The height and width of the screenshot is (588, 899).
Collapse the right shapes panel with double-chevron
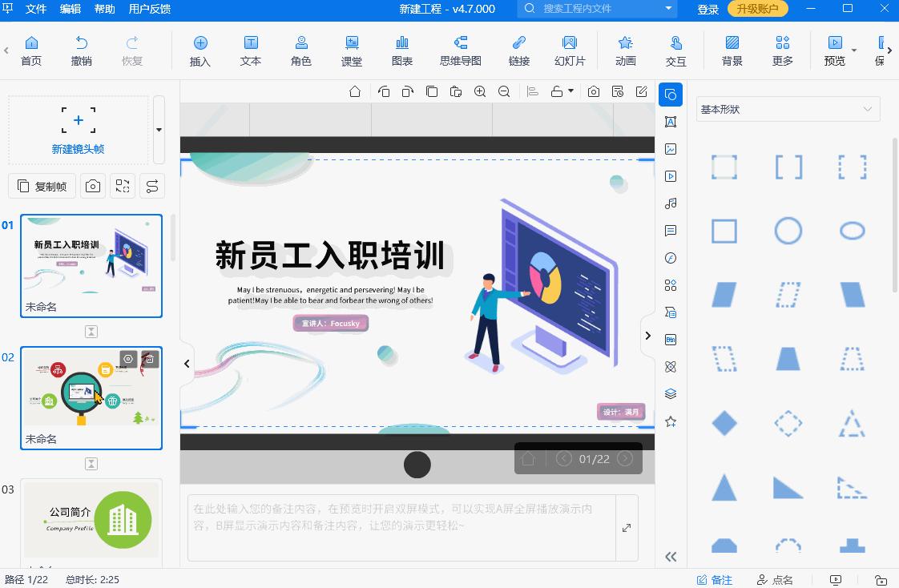[671, 556]
